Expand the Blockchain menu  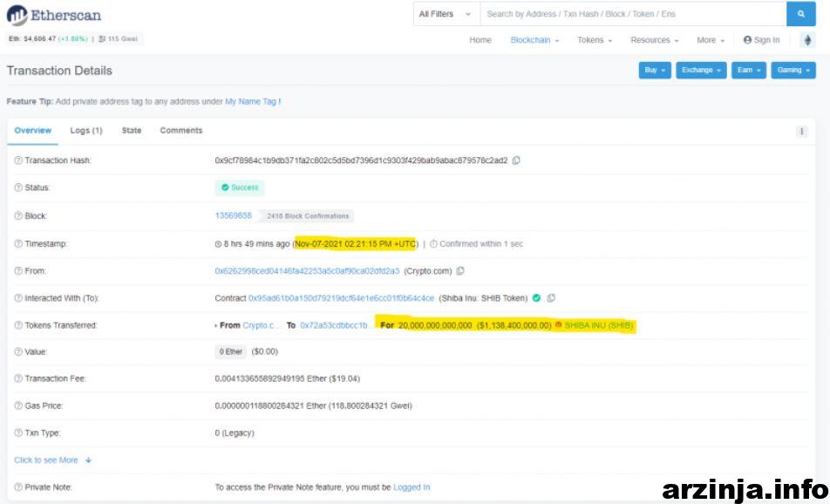pos(534,40)
